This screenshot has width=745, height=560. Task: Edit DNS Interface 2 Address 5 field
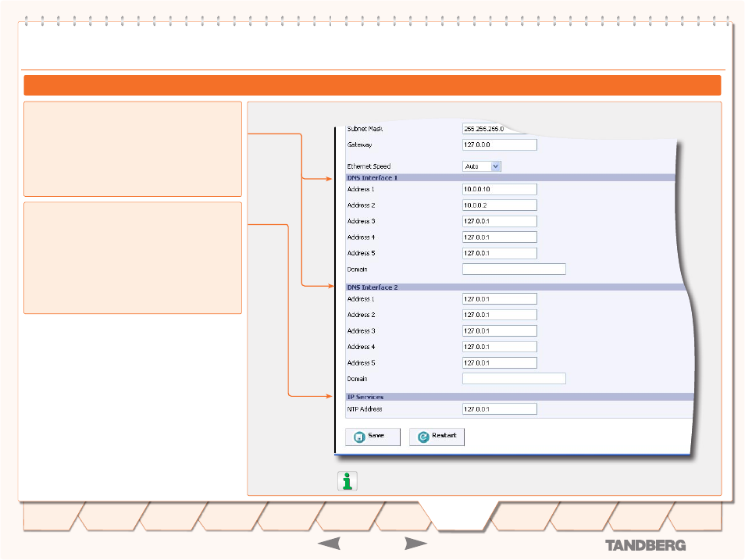500,362
